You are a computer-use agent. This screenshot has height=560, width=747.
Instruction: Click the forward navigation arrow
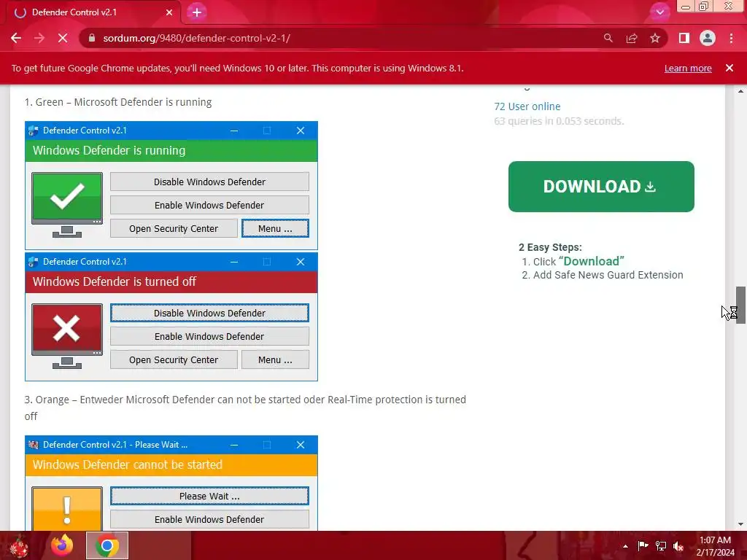pos(39,38)
